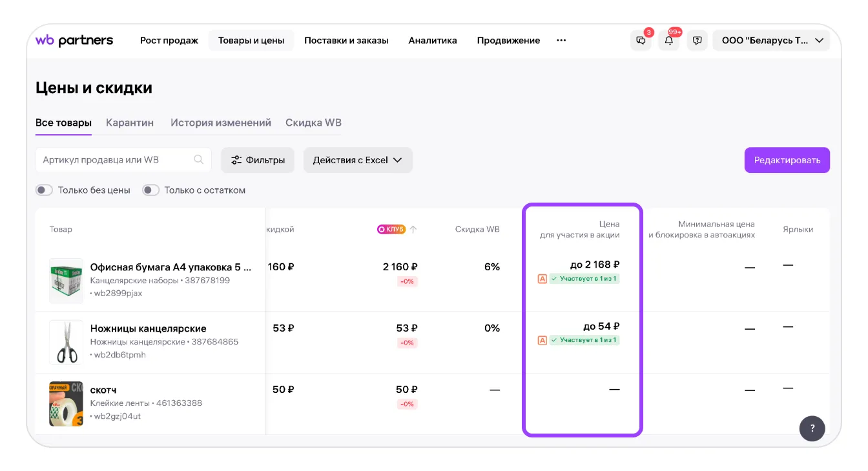
Task: Click the seller article search field
Action: point(116,160)
